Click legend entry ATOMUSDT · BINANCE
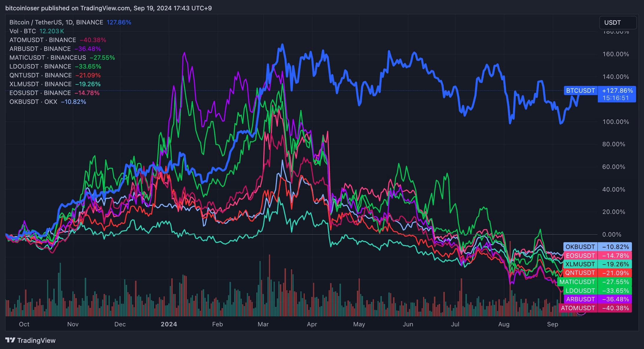The width and height of the screenshot is (644, 349). pyautogui.click(x=43, y=40)
